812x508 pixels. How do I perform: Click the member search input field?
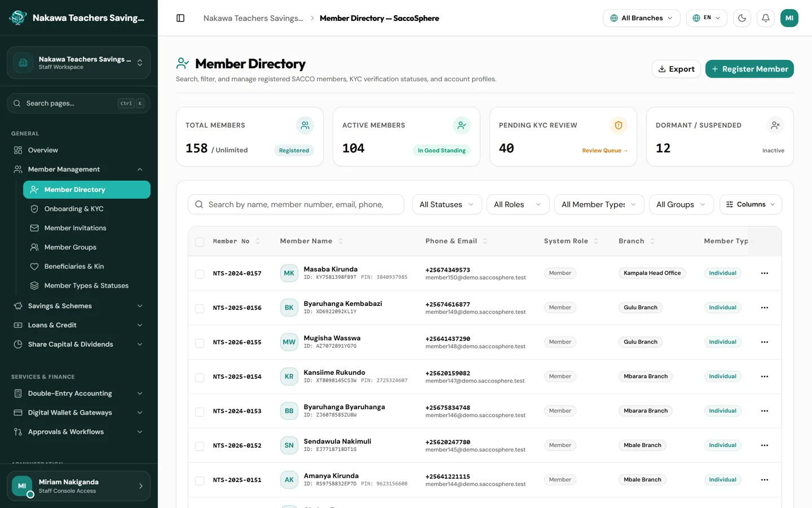[x=296, y=204]
